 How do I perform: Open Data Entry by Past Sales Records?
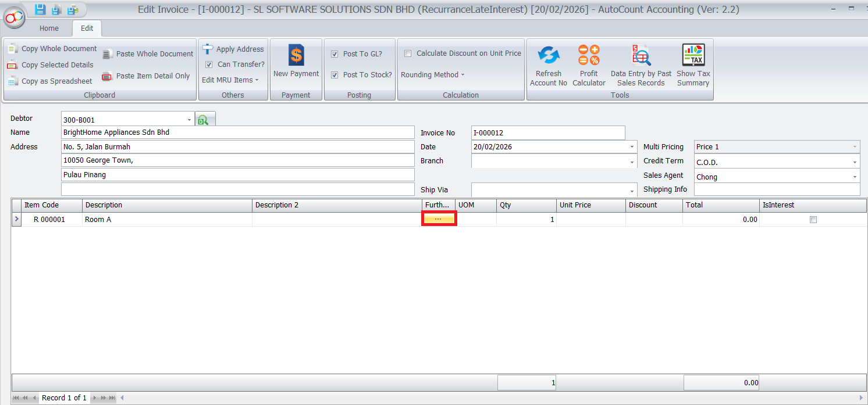pos(641,56)
